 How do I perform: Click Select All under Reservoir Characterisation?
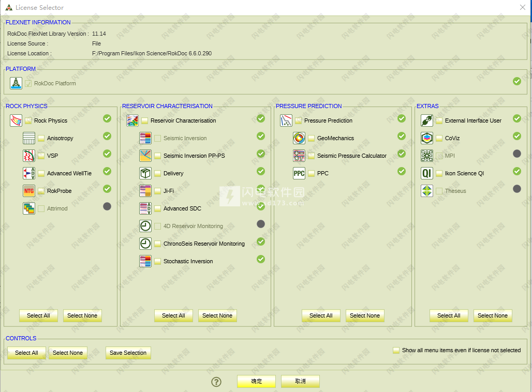173,315
